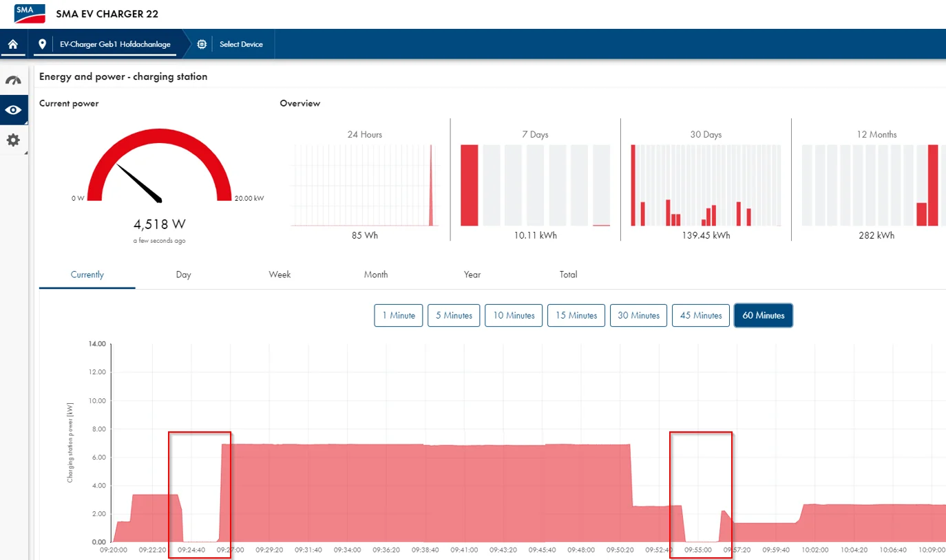Click the current power gauge
Image resolution: width=946 pixels, height=560 pixels.
click(x=159, y=169)
